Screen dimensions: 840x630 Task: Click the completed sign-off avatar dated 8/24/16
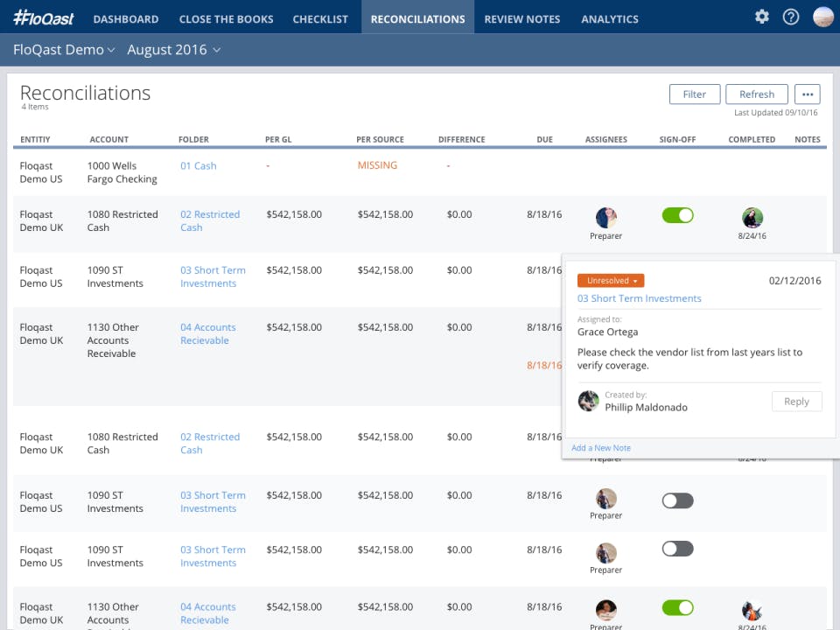click(751, 215)
